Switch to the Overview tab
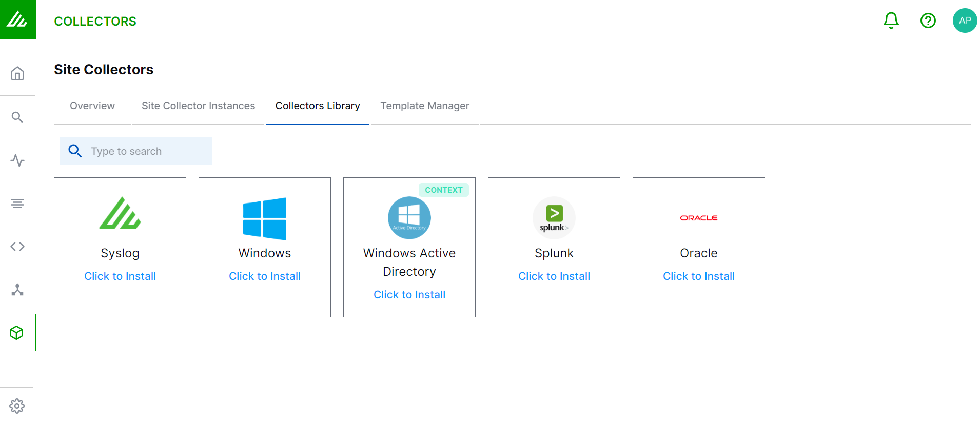 coord(92,106)
